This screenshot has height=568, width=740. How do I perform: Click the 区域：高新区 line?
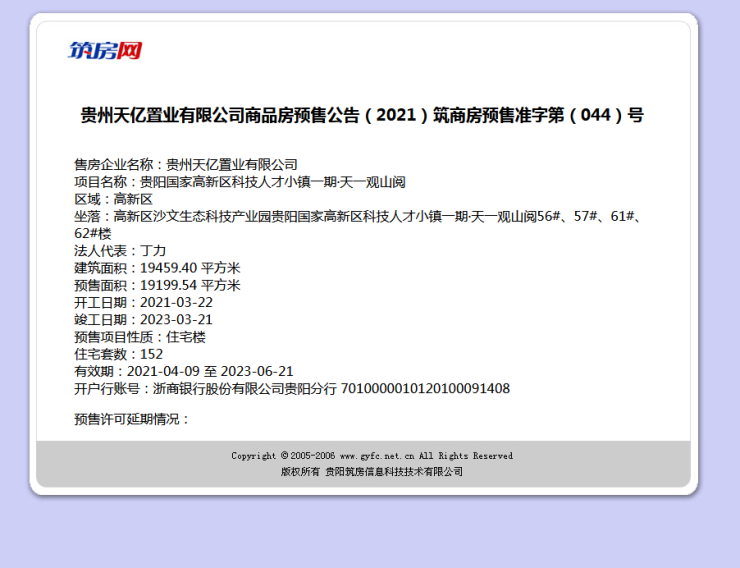(113, 199)
